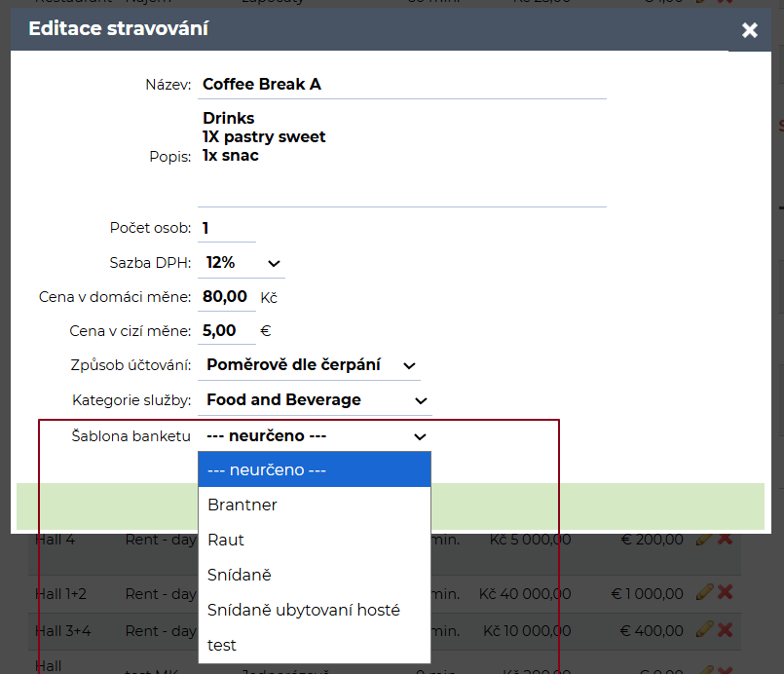The image size is (784, 674).
Task: Click the Hall 1+2 row name
Action: click(x=61, y=594)
